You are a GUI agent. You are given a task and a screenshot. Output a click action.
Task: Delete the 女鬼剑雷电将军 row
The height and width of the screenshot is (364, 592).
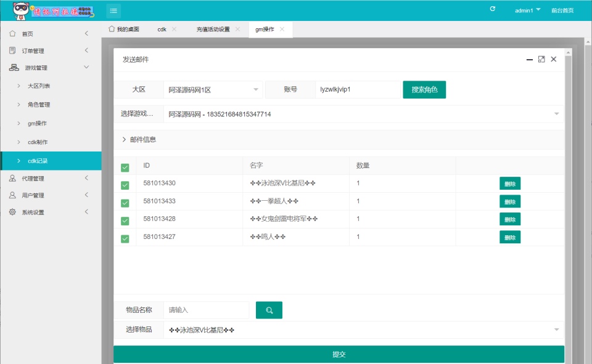coord(510,219)
